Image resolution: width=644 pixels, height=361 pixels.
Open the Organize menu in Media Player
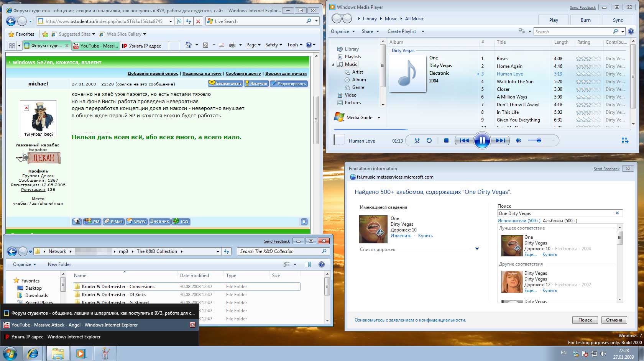pyautogui.click(x=343, y=31)
